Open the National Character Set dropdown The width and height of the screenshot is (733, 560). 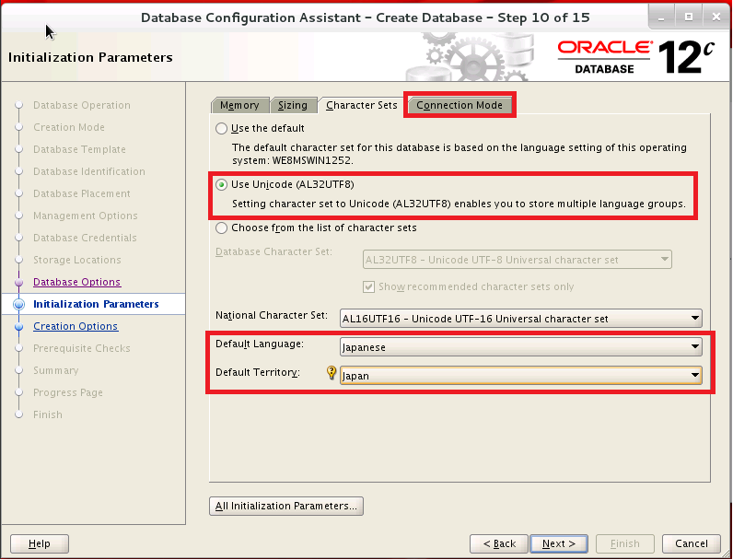(x=520, y=319)
